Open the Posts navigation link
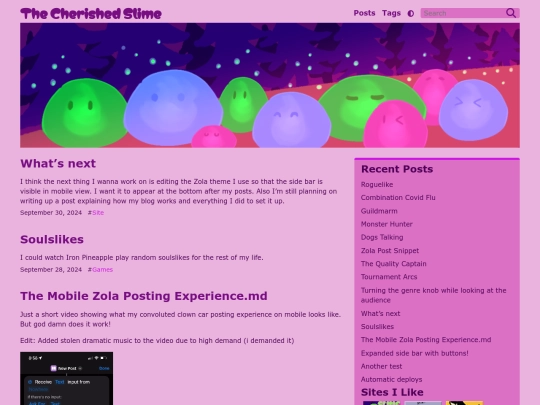 (364, 13)
